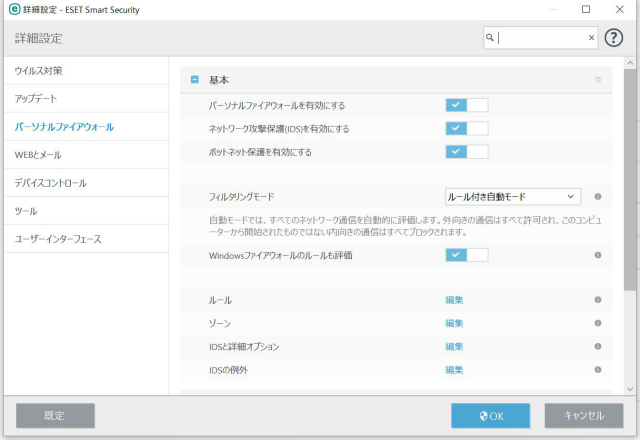The height and width of the screenshot is (440, 640).
Task: Click info icon for IDSと詳細オプション row
Action: click(598, 346)
